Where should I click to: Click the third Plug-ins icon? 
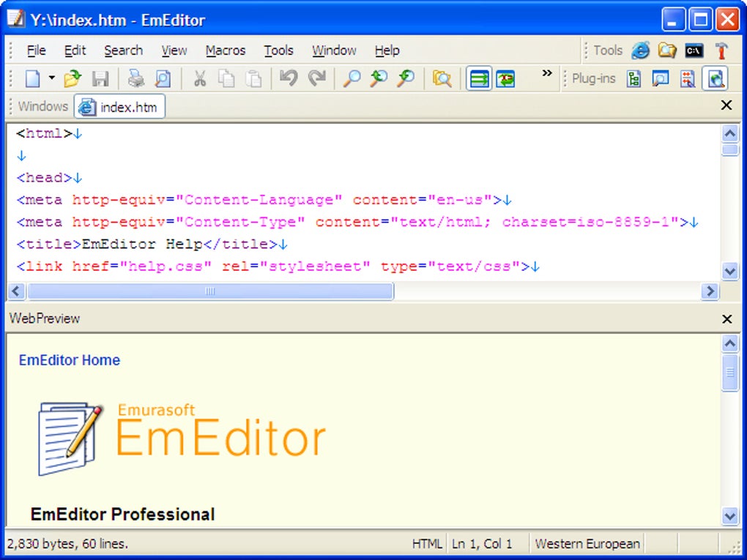pyautogui.click(x=688, y=78)
